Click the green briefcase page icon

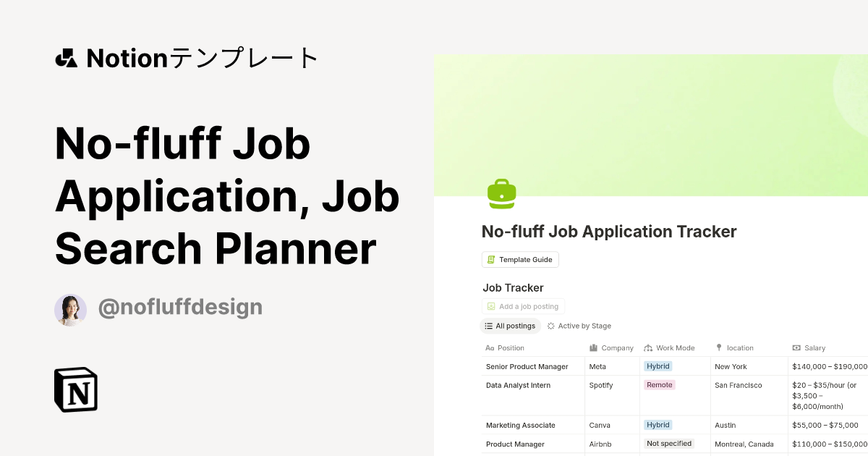pos(502,194)
